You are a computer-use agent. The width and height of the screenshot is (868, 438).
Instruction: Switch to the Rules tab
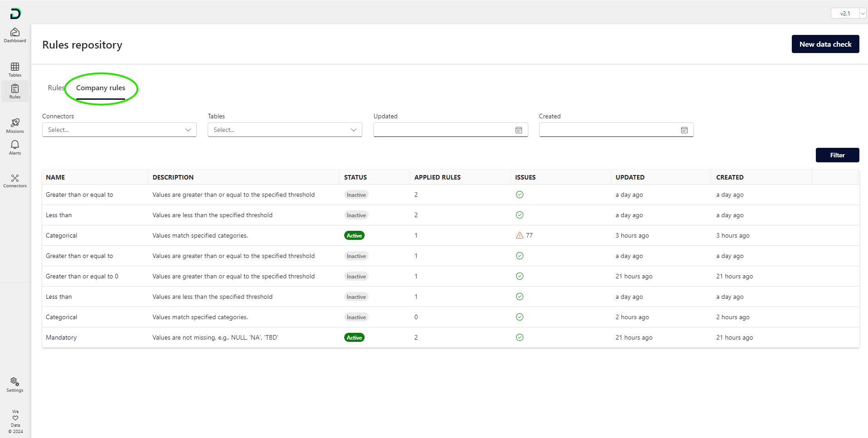point(56,88)
